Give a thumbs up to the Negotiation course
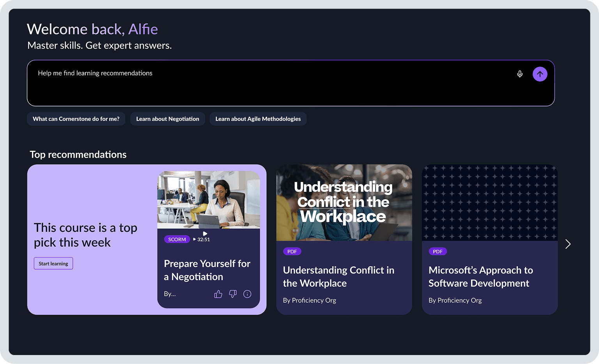599x364 pixels. tap(218, 294)
